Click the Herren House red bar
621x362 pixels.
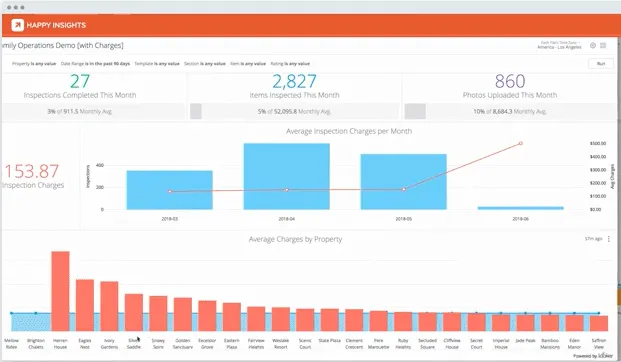coord(60,291)
